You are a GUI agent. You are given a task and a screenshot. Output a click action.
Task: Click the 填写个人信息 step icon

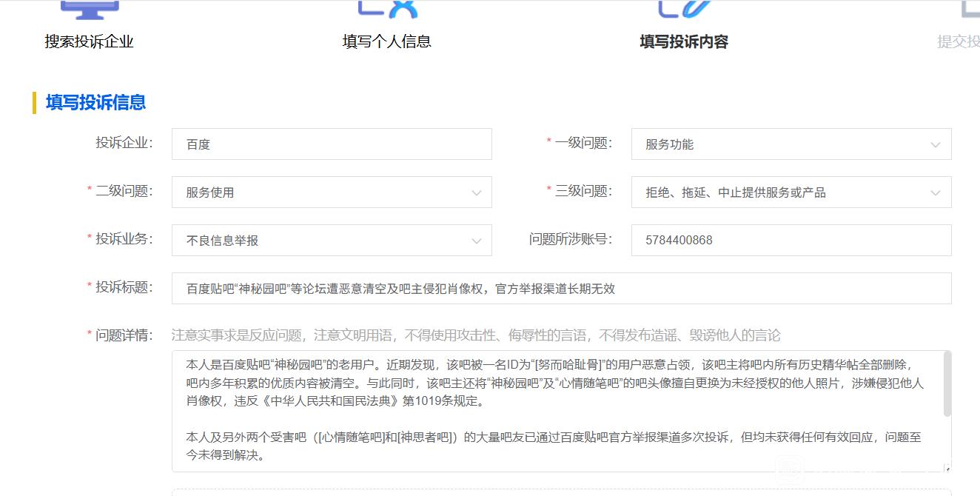coord(387,9)
